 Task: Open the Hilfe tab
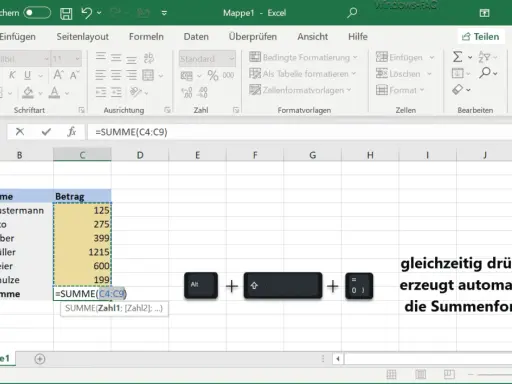[358, 37]
